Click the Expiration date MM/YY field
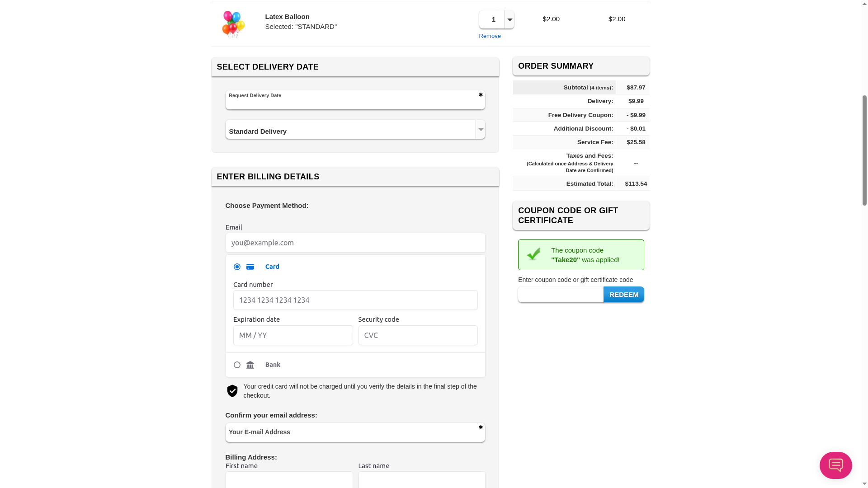868x488 pixels. [x=292, y=335]
